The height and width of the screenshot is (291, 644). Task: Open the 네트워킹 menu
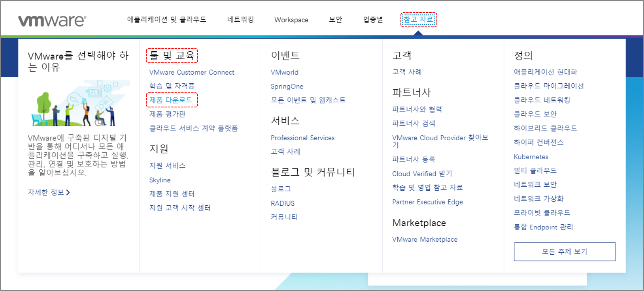tap(240, 19)
